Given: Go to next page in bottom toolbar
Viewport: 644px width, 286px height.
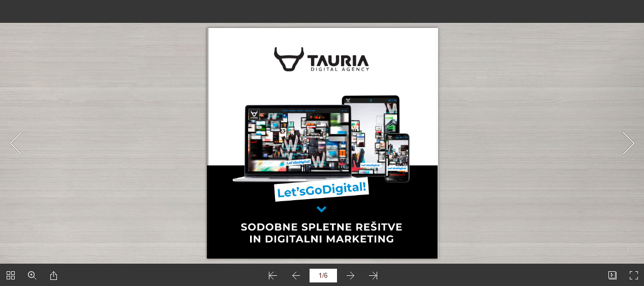Looking at the screenshot, I should point(350,275).
